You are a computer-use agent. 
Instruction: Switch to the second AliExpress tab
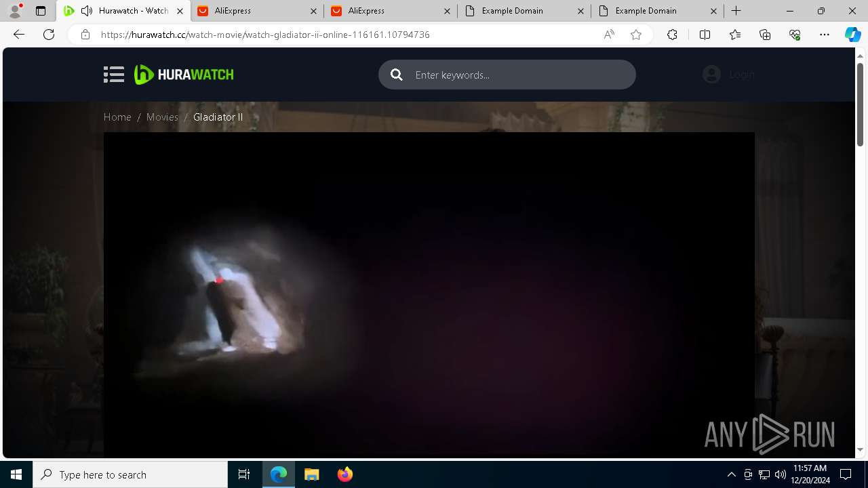coord(390,11)
